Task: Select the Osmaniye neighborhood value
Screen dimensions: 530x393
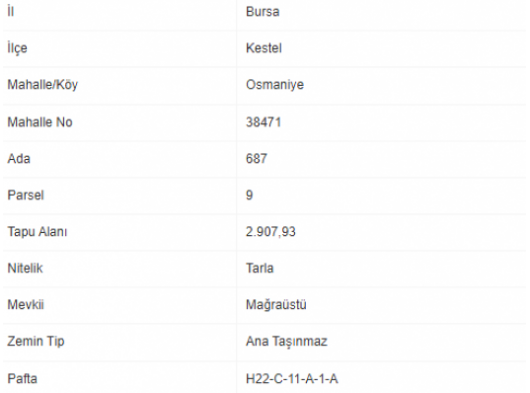Action: click(x=275, y=84)
